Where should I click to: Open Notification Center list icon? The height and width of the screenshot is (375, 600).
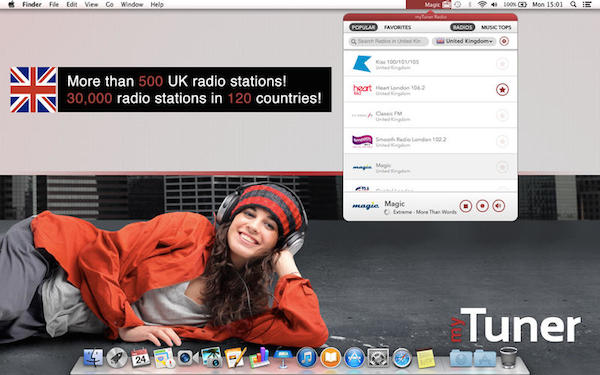coord(587,5)
